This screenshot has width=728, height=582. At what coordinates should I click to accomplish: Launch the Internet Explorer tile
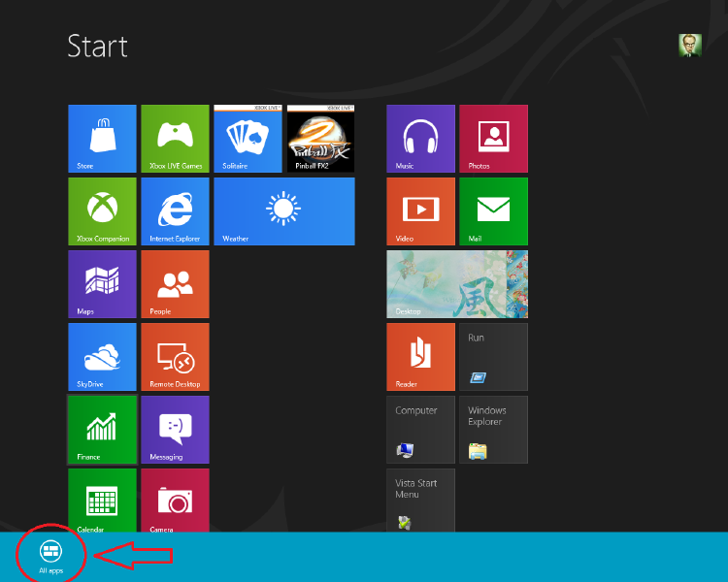click(x=175, y=211)
